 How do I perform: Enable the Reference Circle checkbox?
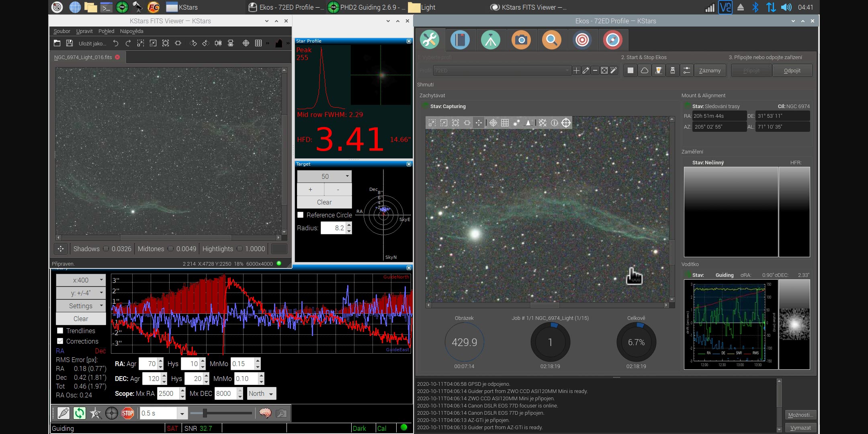click(x=300, y=215)
